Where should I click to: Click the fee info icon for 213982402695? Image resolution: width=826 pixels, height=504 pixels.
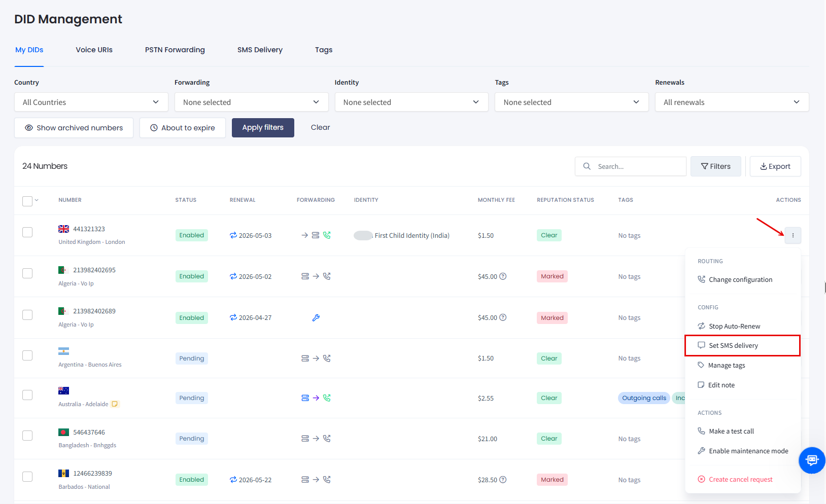pyautogui.click(x=503, y=276)
